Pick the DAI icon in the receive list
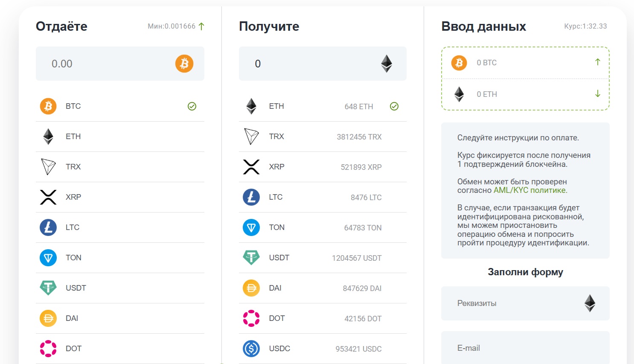 point(251,288)
